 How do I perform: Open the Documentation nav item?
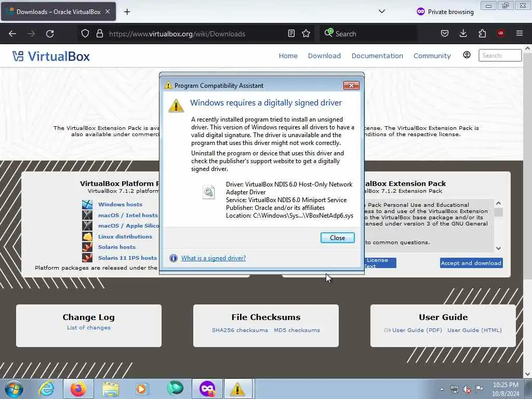click(377, 56)
